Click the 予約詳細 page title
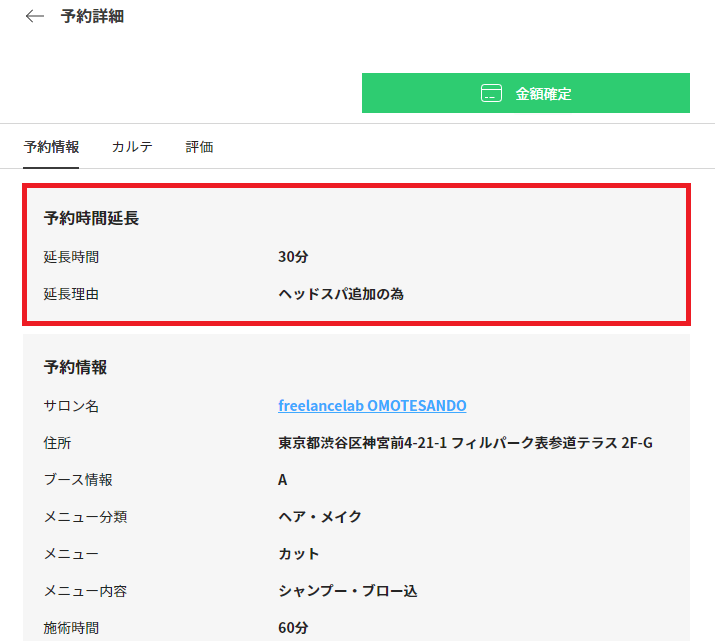 coord(92,17)
